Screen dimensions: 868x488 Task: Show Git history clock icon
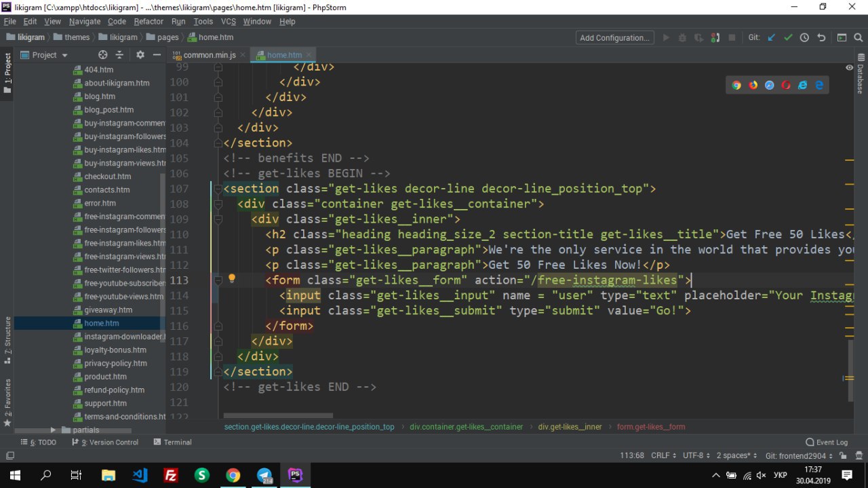click(x=804, y=37)
